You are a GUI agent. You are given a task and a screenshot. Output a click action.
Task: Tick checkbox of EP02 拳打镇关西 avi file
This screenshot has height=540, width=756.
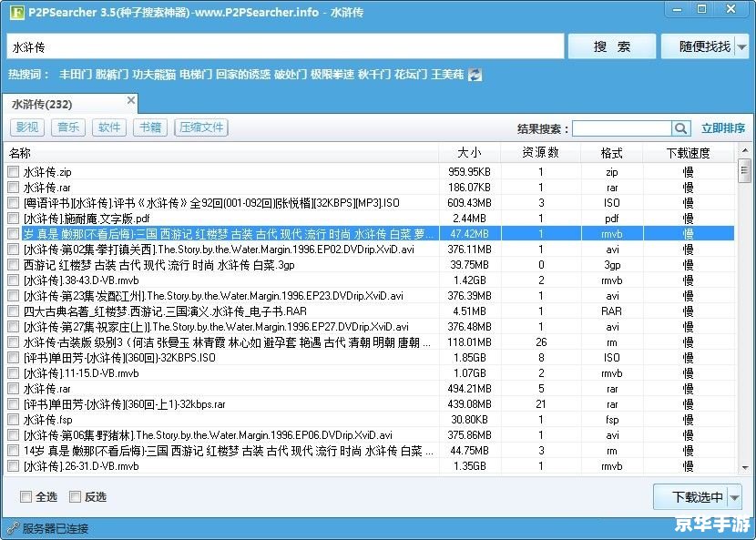coord(14,250)
